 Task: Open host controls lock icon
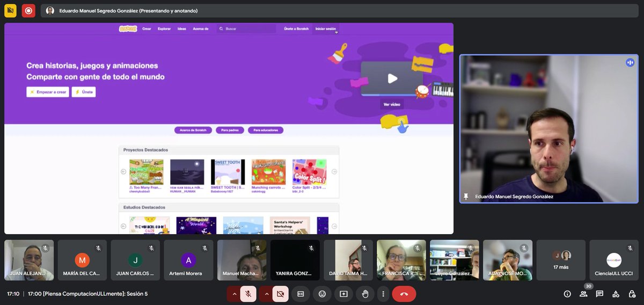(632, 294)
